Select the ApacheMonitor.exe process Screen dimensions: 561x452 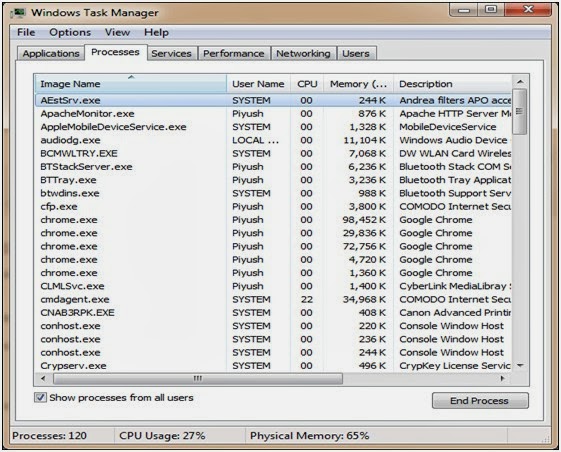click(x=274, y=113)
